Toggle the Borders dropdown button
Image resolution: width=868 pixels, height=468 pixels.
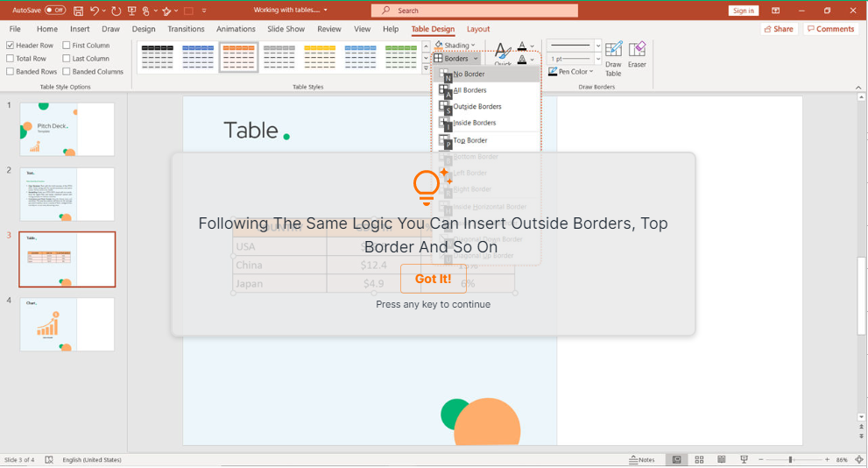tap(456, 58)
